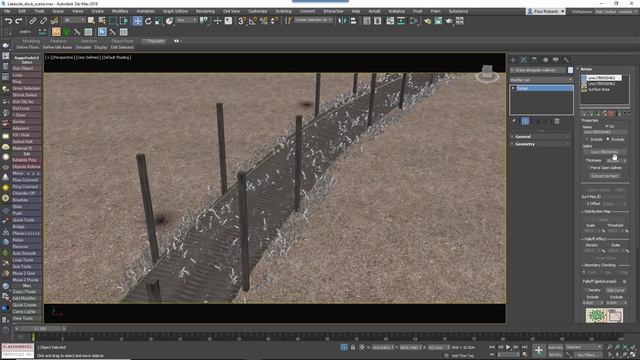Activate the Select and Scale tool
The height and width of the screenshot is (360, 640).
click(158, 21)
